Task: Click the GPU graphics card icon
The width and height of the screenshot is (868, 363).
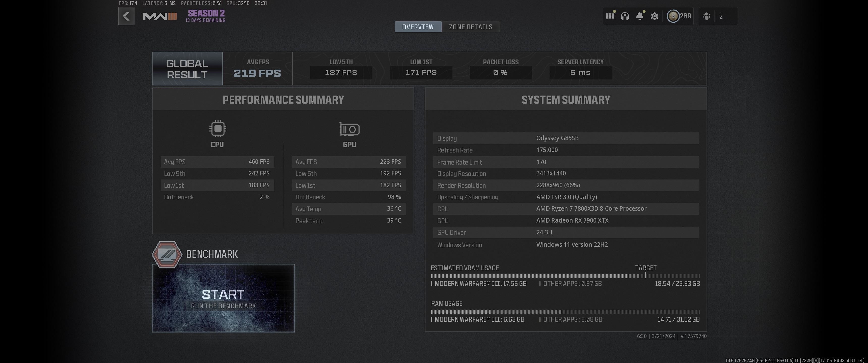Action: 349,129
